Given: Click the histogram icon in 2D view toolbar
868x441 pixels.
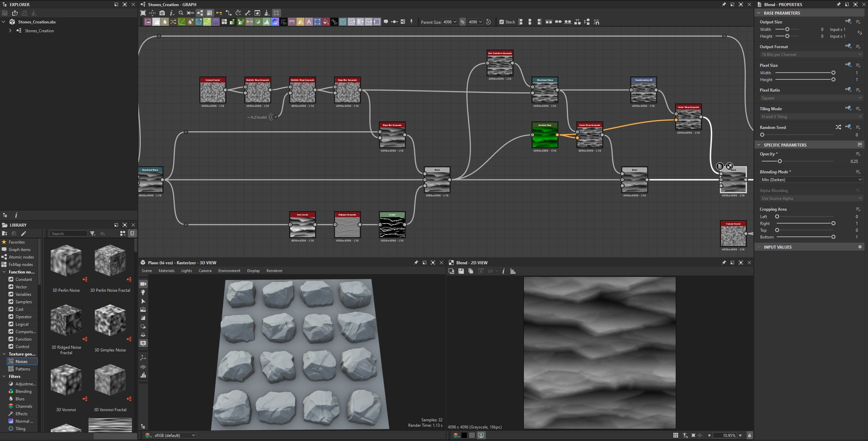Looking at the screenshot, I should click(513, 271).
